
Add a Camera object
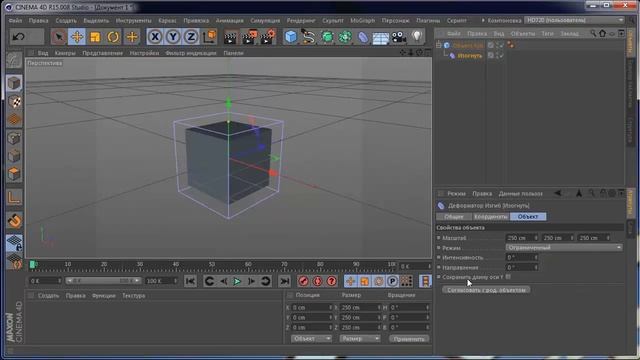(x=399, y=37)
